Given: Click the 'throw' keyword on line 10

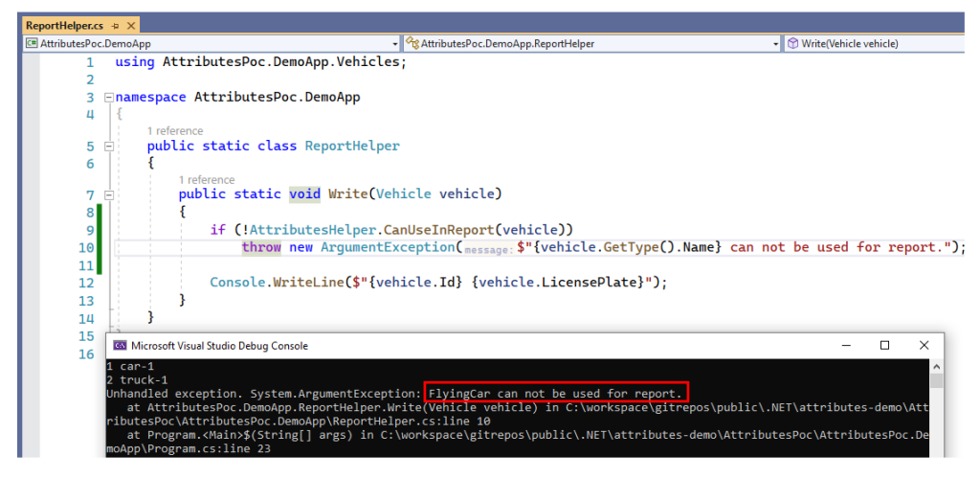Looking at the screenshot, I should (261, 247).
